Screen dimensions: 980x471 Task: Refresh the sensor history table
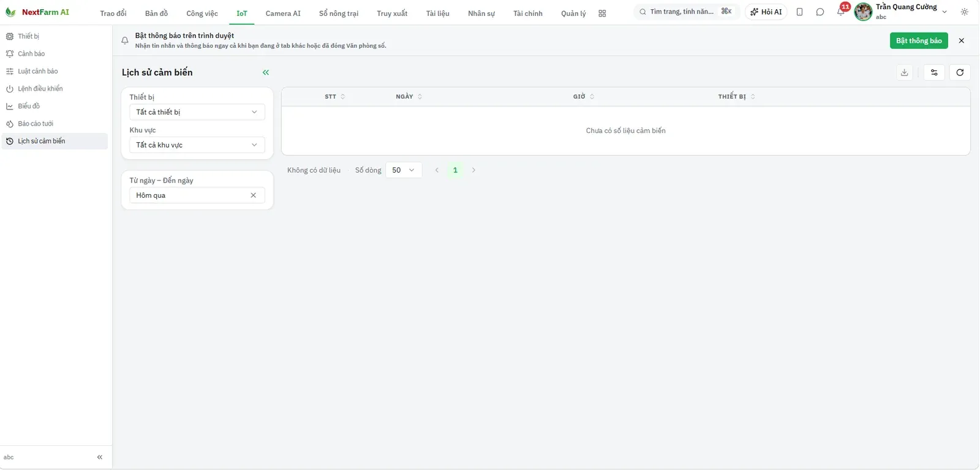pos(960,72)
